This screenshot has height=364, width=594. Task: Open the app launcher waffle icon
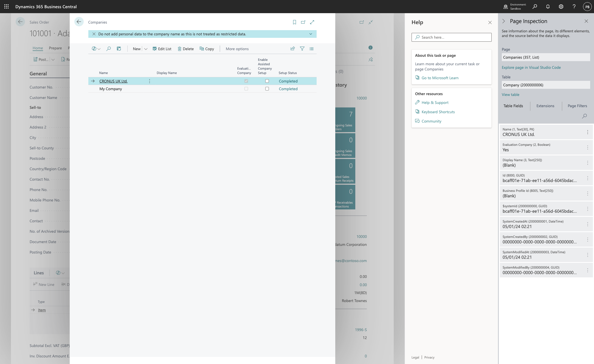pos(6,7)
